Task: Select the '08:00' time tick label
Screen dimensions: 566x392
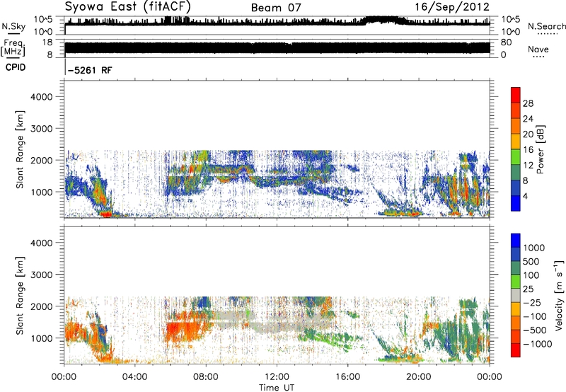Action: click(206, 377)
